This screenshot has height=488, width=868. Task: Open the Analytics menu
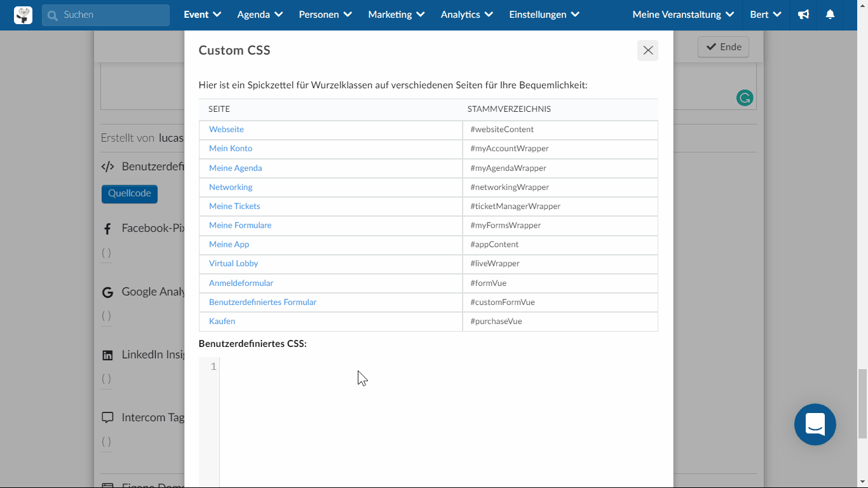tap(467, 15)
